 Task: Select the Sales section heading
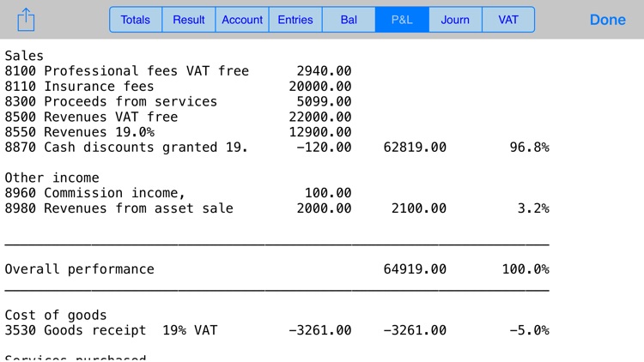click(24, 56)
